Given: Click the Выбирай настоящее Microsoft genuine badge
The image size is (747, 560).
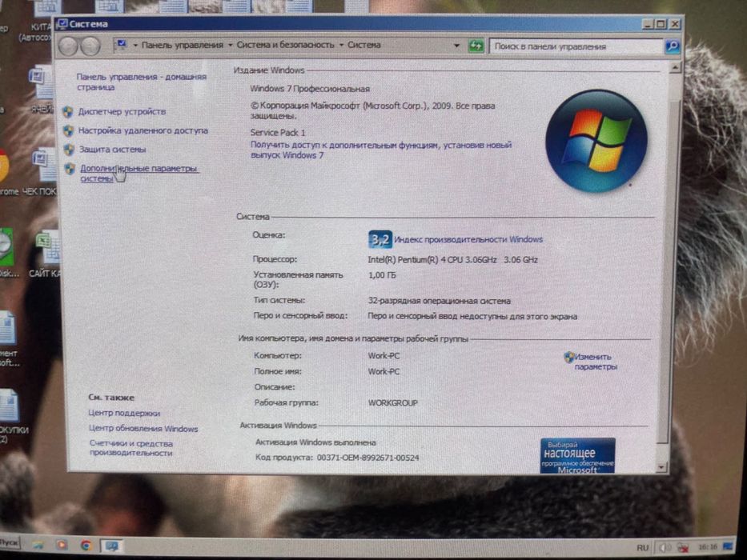Looking at the screenshot, I should pos(577,456).
